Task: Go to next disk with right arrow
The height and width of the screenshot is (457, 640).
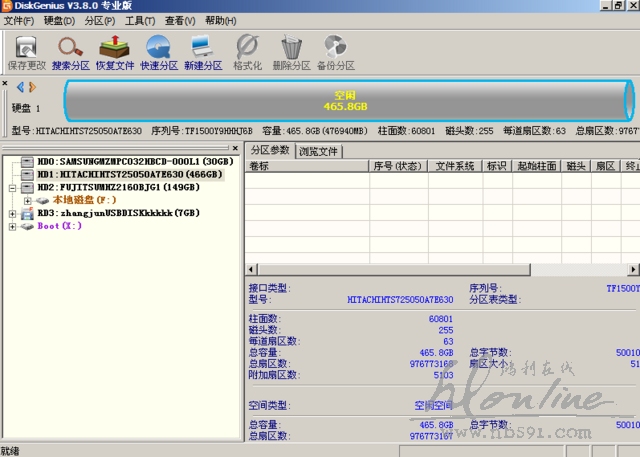Action: (x=32, y=87)
